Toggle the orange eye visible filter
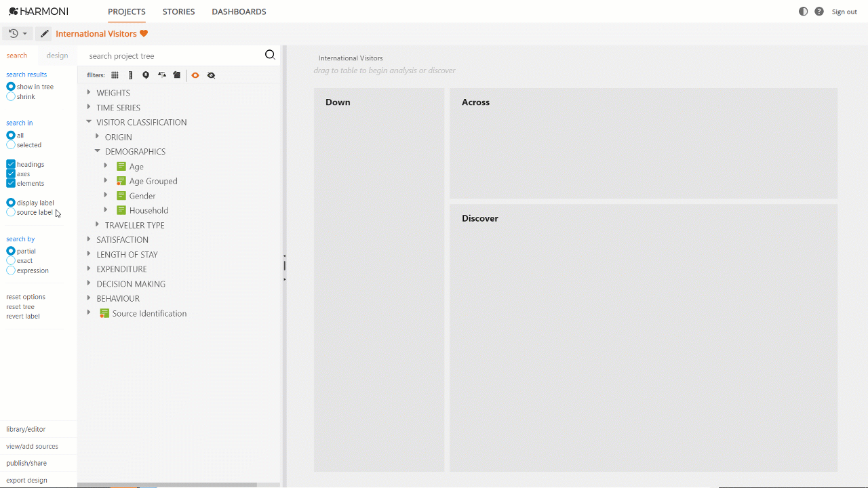 (x=195, y=75)
